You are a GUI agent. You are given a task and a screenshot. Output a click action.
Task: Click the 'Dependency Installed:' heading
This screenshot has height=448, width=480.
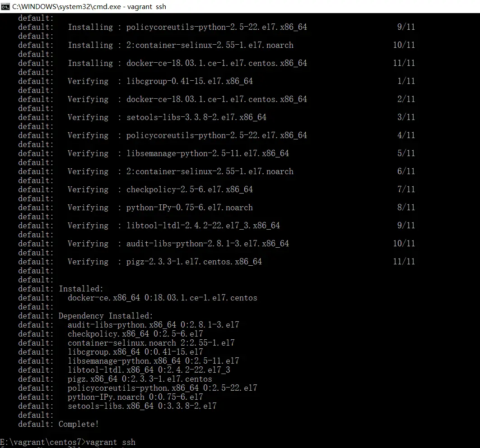106,316
